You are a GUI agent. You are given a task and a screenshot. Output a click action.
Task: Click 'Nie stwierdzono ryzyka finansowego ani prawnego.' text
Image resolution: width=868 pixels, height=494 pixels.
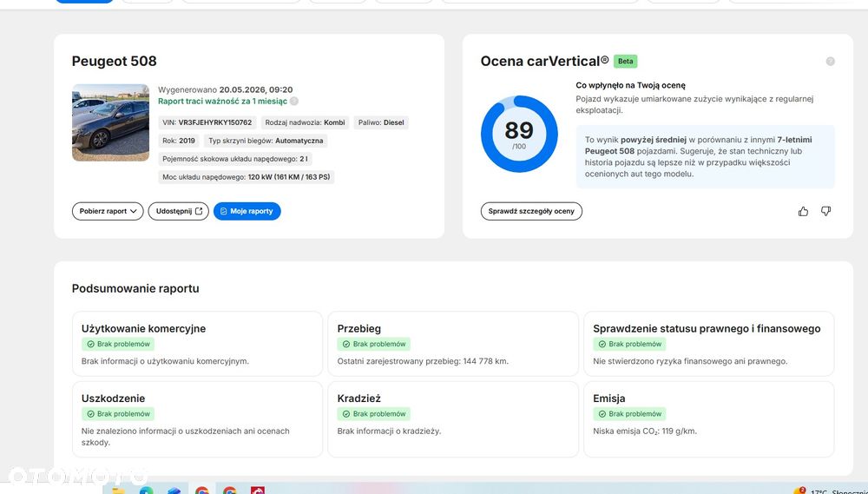690,361
